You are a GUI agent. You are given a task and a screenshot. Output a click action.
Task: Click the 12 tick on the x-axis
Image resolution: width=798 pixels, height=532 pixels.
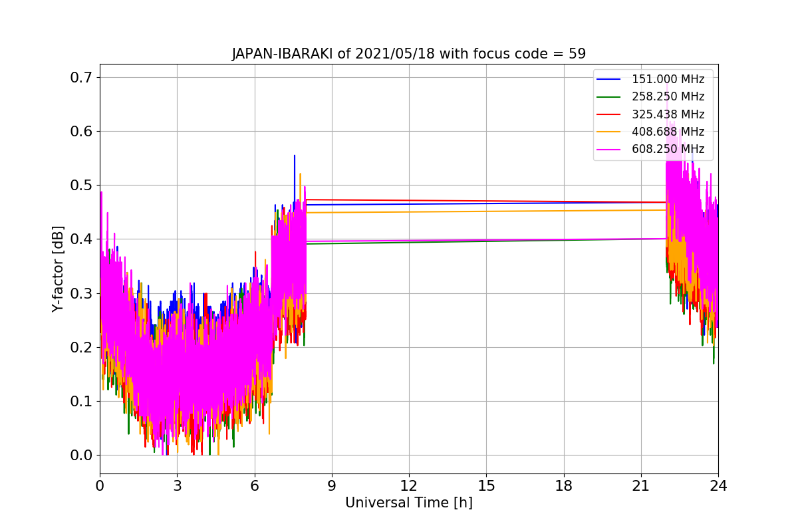coord(409,485)
